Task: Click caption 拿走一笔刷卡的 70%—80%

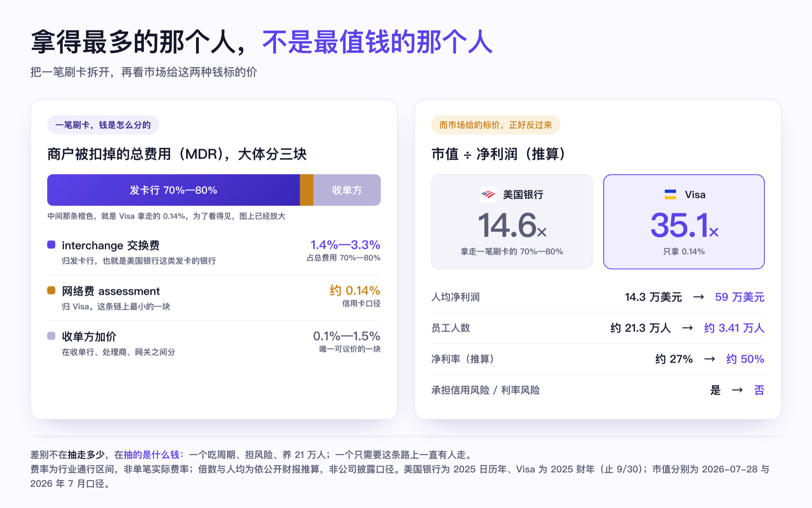Action: (512, 252)
